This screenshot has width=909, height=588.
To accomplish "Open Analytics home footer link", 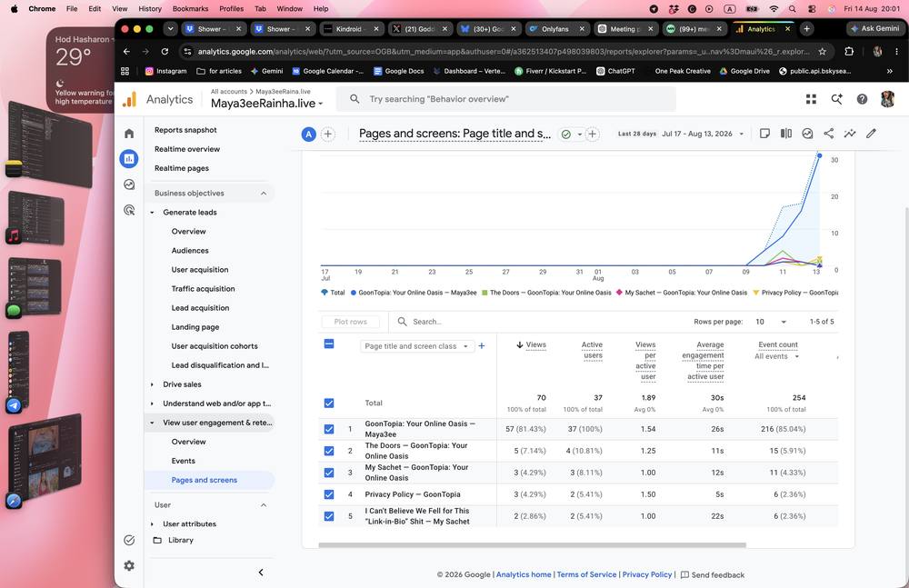I will point(524,574).
